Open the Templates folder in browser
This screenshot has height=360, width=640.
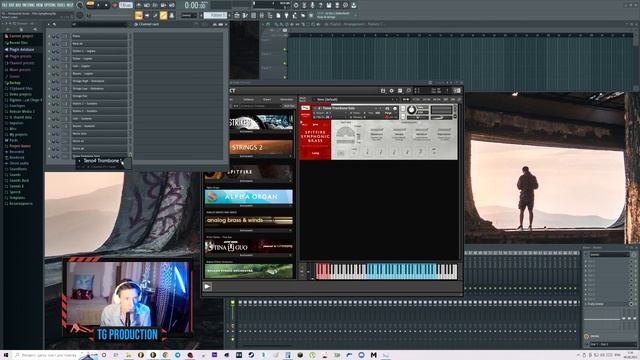point(17,198)
